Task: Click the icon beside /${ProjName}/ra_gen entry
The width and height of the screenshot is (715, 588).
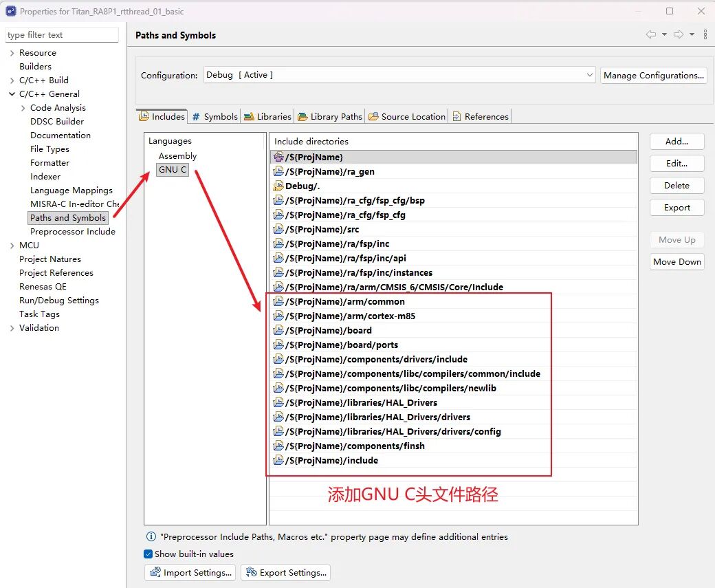Action: pyautogui.click(x=278, y=171)
